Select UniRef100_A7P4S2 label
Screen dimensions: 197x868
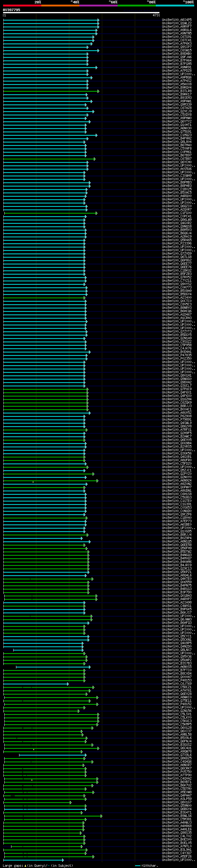pyautogui.click(x=177, y=81)
